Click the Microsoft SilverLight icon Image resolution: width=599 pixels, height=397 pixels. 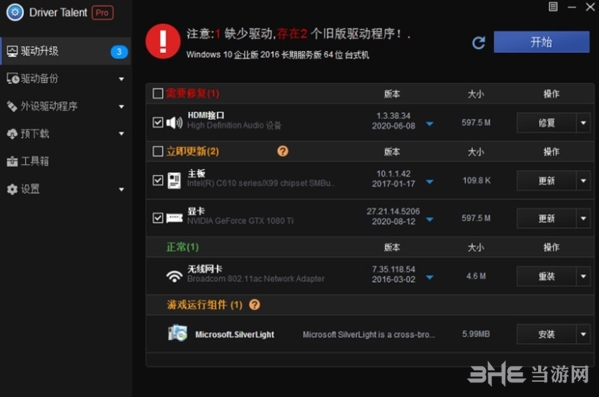pyautogui.click(x=178, y=334)
